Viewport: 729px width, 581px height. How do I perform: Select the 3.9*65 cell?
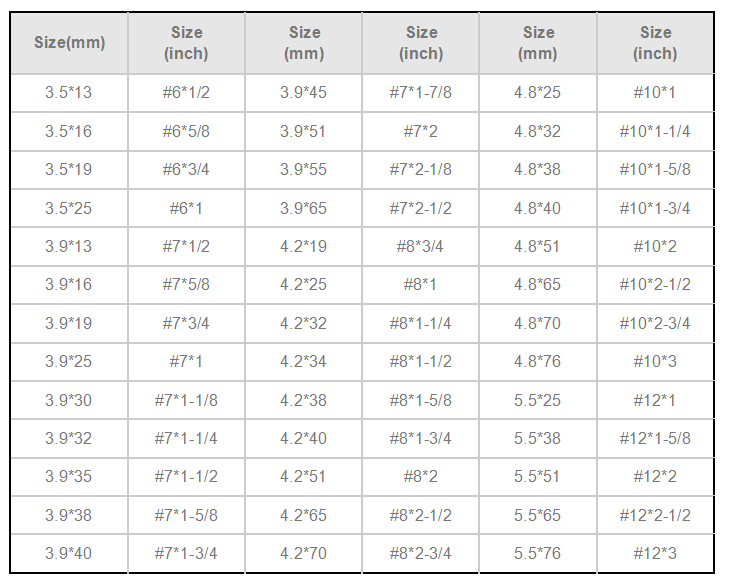[x=304, y=208]
